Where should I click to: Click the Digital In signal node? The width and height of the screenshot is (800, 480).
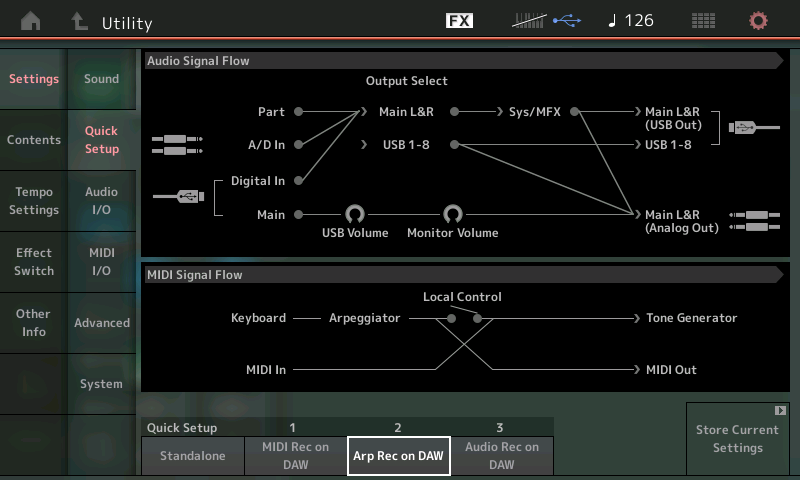[x=298, y=180]
